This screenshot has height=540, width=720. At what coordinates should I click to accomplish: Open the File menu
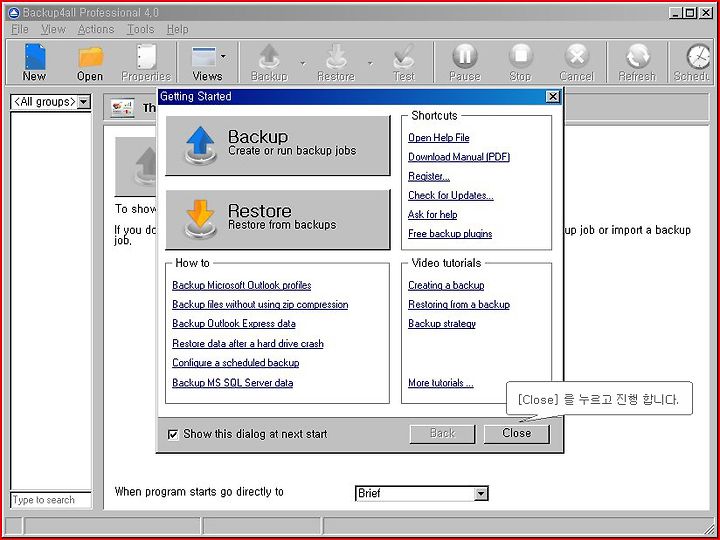click(x=20, y=29)
